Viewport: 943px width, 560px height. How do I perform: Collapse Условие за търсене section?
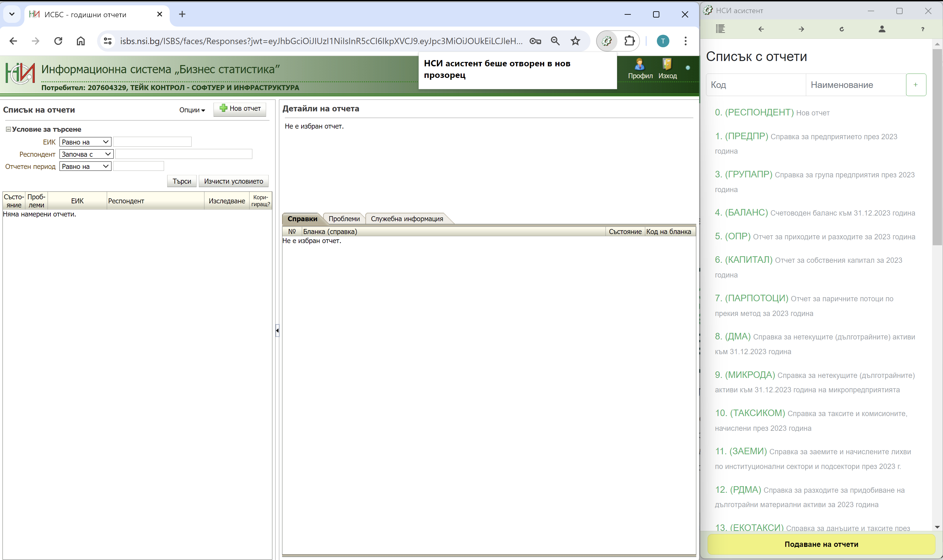coord(8,129)
